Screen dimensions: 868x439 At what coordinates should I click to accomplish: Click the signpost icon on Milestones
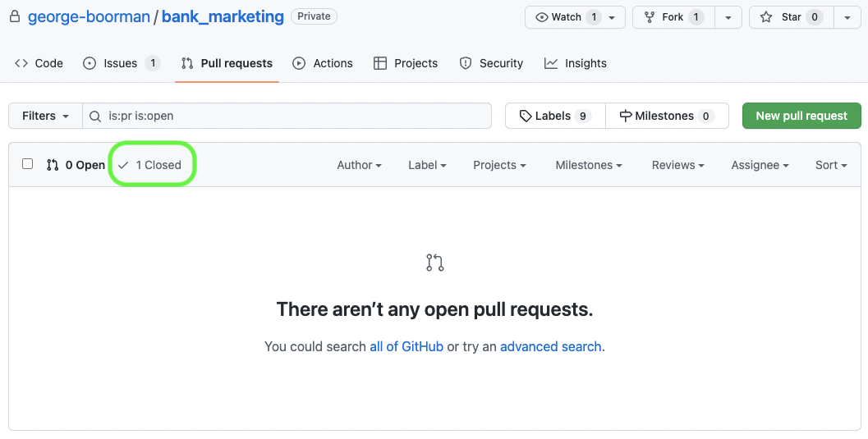click(x=626, y=116)
